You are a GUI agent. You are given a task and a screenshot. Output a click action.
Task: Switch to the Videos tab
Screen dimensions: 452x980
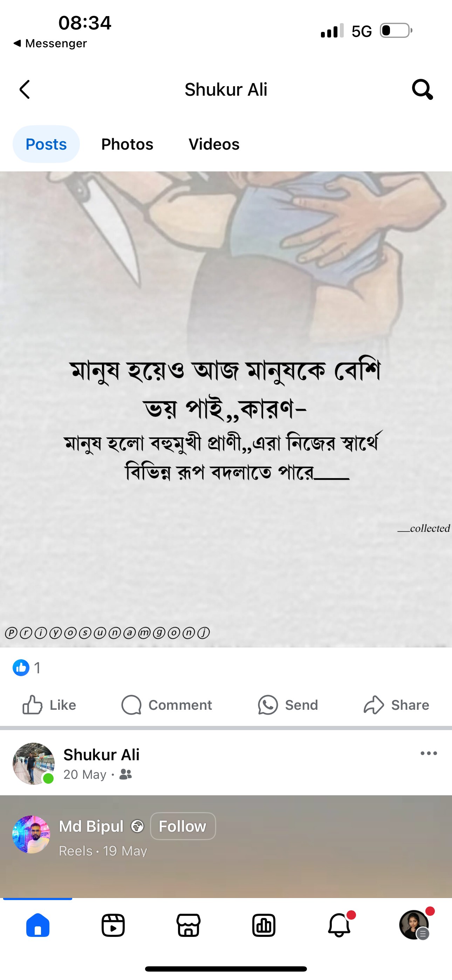(214, 144)
